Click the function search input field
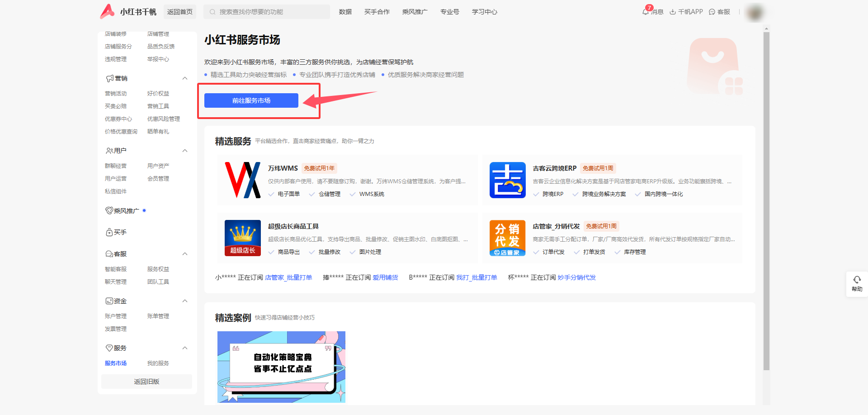 267,12
